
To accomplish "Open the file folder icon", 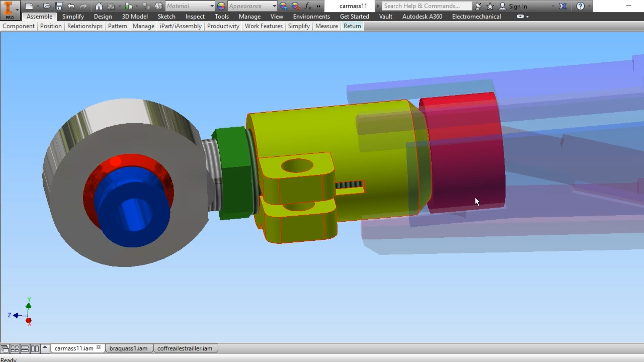I will tap(47, 6).
